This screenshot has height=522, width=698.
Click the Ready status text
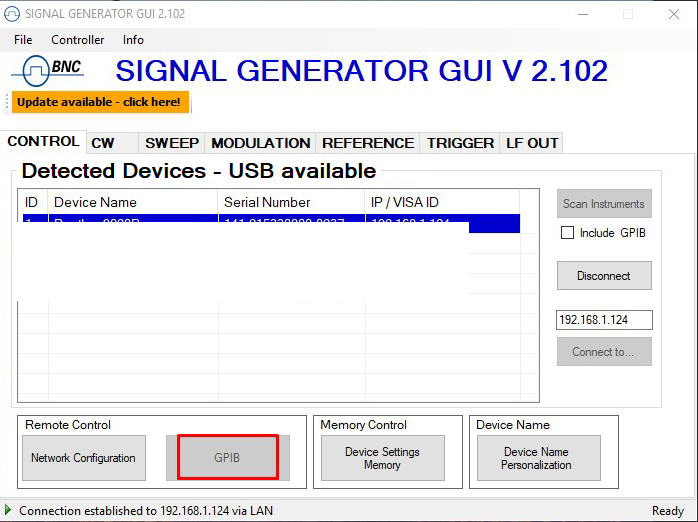click(667, 510)
